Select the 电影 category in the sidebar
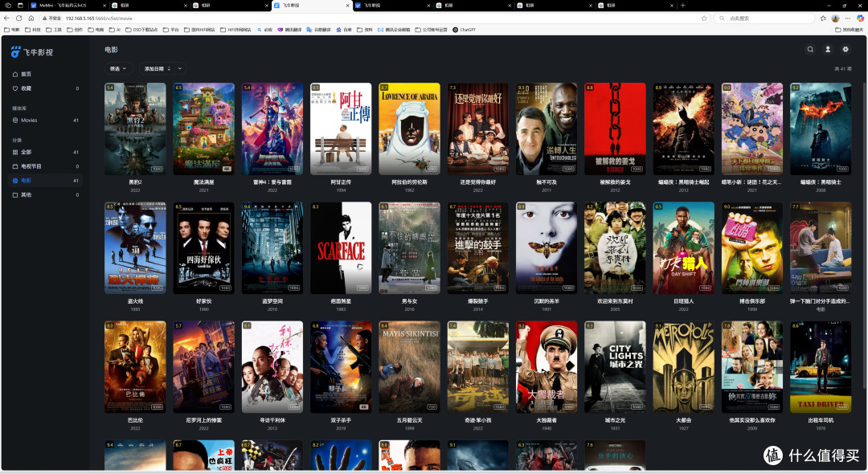This screenshot has height=474, width=868. coord(45,181)
